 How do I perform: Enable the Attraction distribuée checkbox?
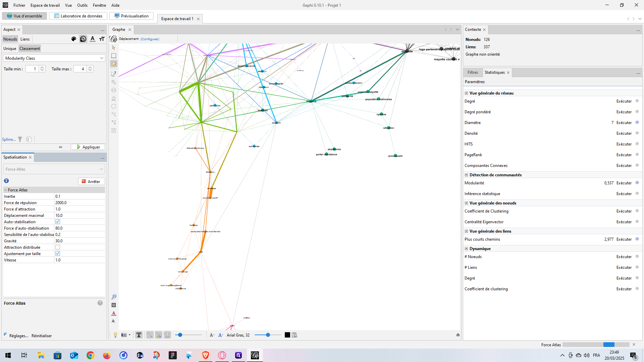pos(58,247)
